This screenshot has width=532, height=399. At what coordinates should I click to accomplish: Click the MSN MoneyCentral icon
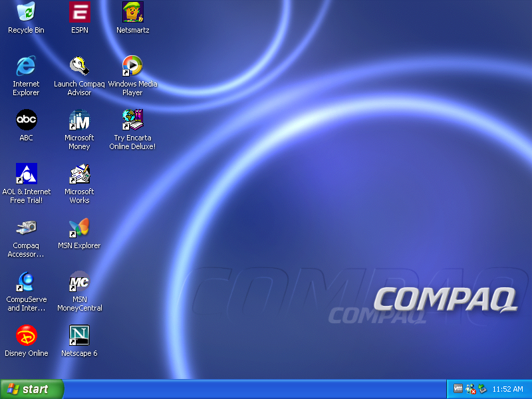[79, 281]
